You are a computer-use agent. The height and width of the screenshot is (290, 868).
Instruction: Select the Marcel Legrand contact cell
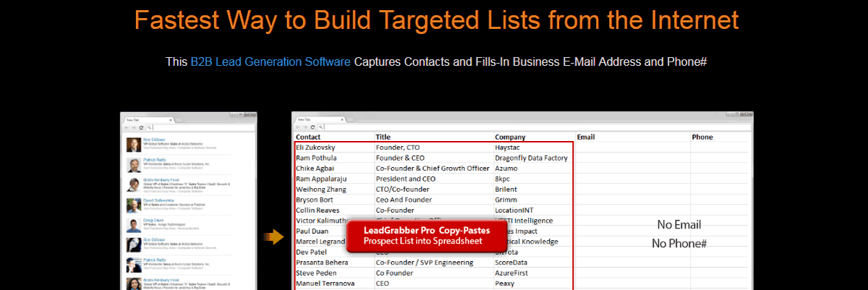click(x=320, y=242)
